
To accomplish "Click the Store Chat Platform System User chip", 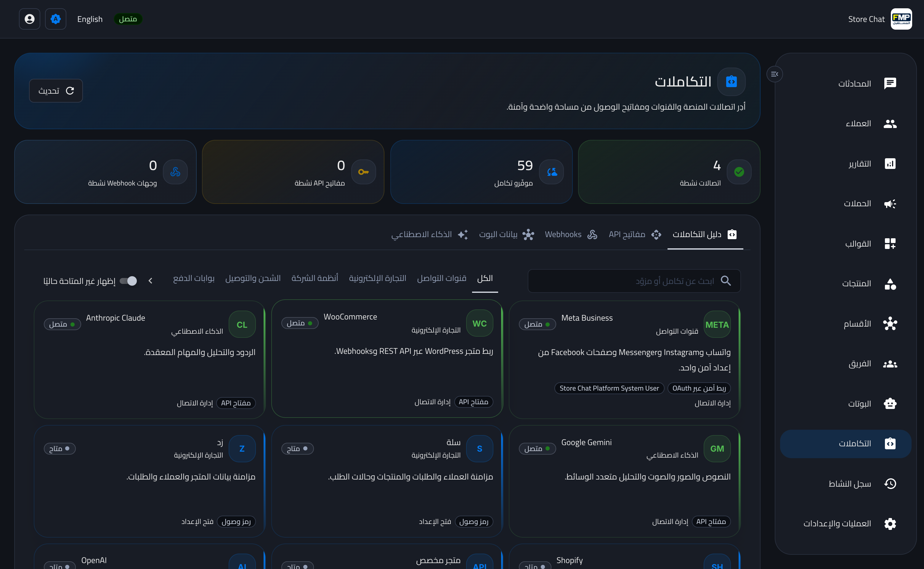I will [609, 388].
